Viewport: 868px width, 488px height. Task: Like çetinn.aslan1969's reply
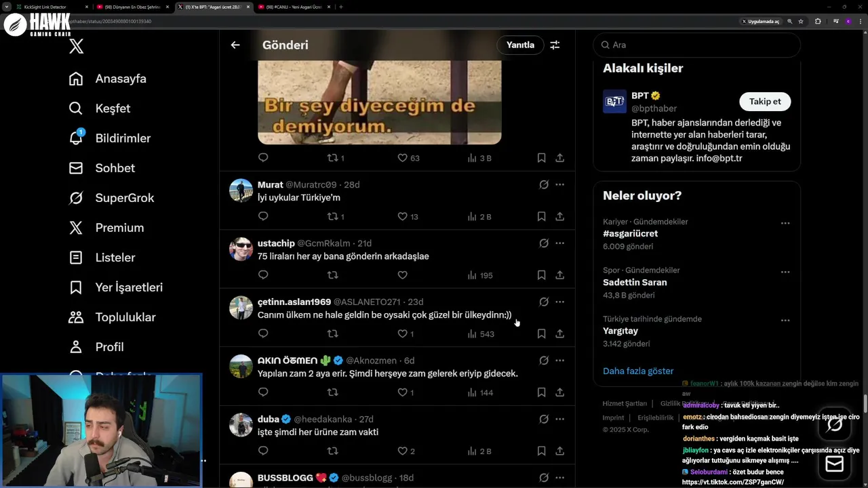[x=402, y=333]
